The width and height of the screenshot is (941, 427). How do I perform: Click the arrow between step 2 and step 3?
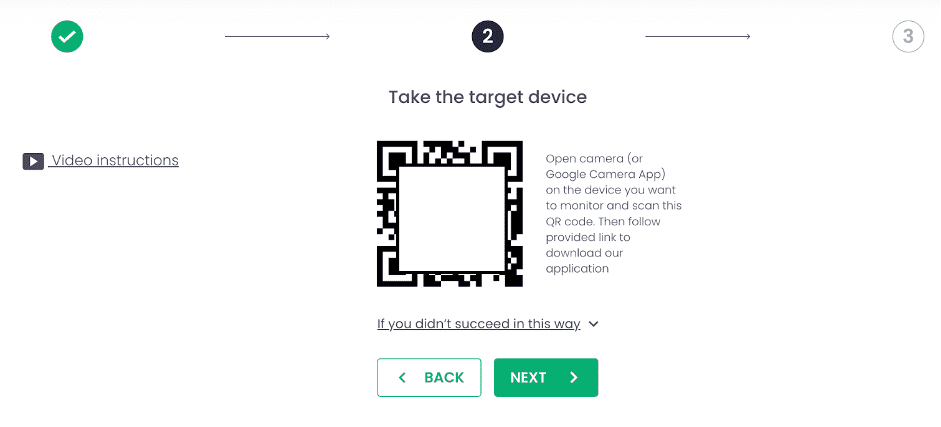(x=697, y=37)
